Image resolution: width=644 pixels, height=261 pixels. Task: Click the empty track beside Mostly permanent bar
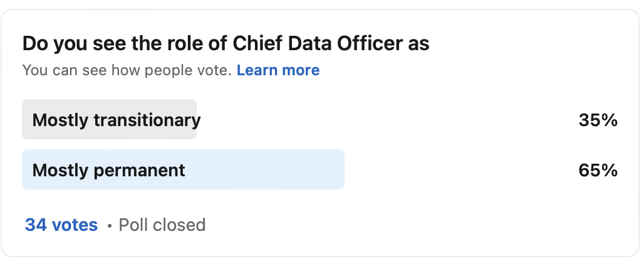pos(457,170)
